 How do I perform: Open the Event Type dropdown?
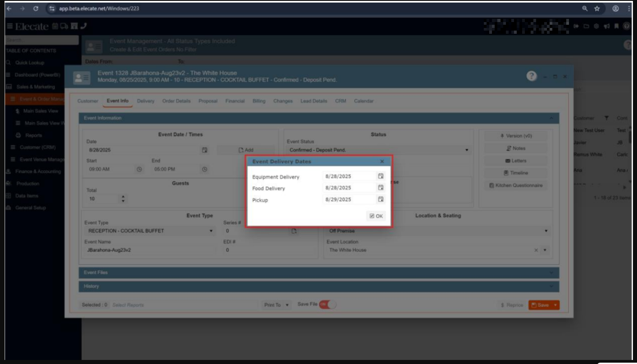tap(211, 231)
